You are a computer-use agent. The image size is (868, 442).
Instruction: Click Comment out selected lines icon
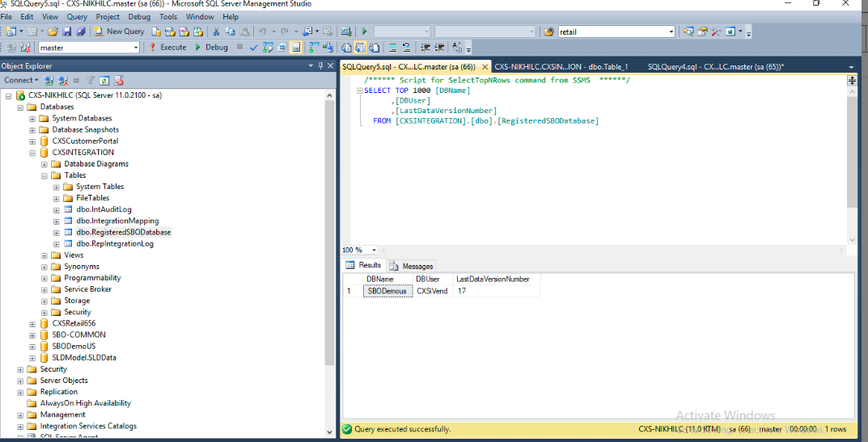[392, 48]
